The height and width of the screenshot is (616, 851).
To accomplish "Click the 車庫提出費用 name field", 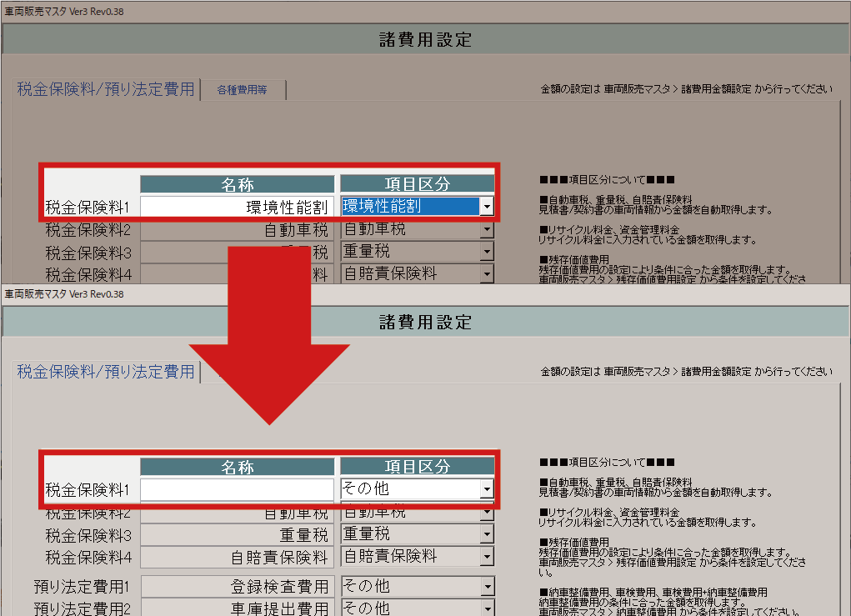I will pyautogui.click(x=237, y=608).
